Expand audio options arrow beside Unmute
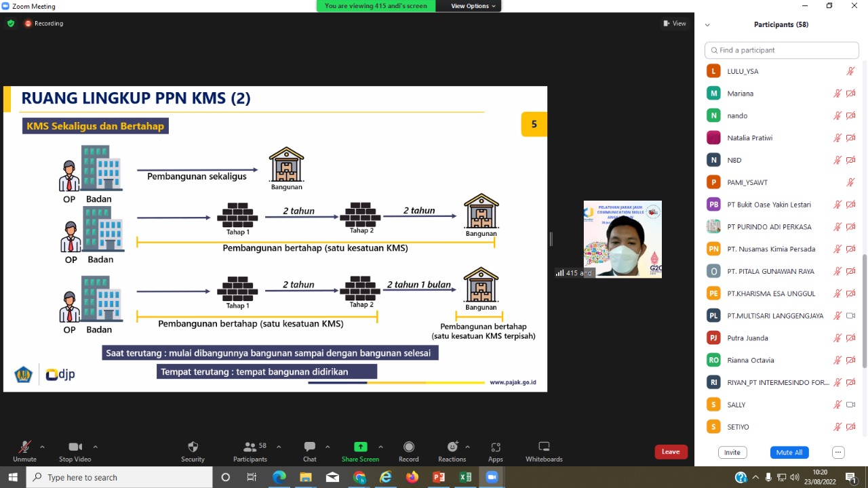 42,447
